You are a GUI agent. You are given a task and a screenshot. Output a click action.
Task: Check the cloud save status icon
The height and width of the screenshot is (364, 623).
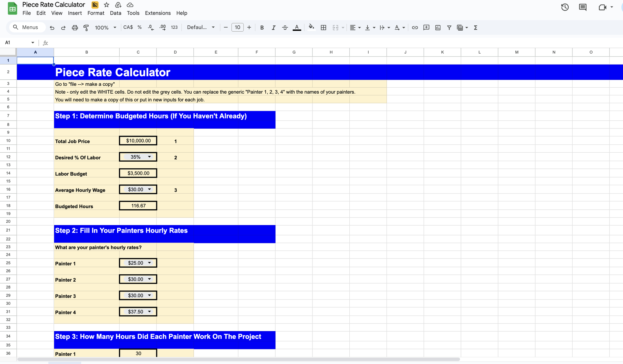pyautogui.click(x=130, y=5)
